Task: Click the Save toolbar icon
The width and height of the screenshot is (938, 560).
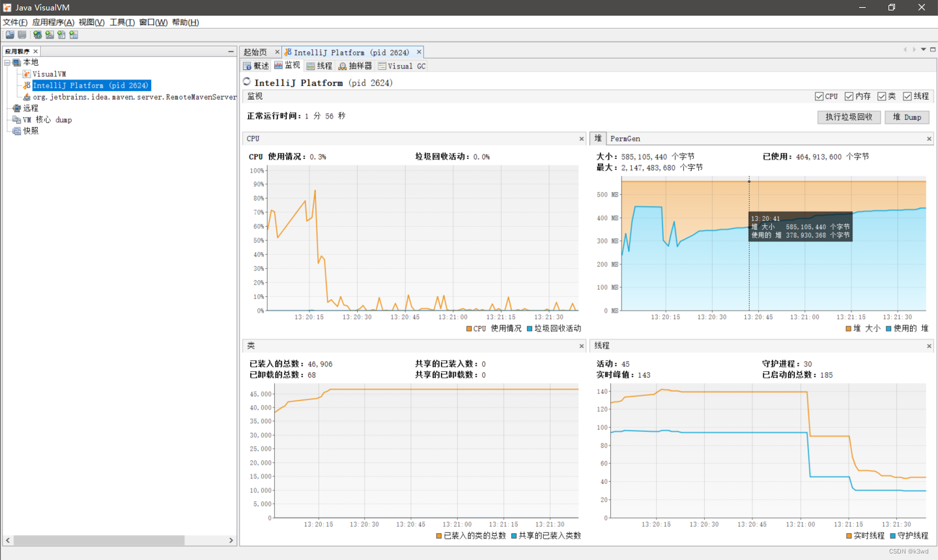Action: click(22, 35)
